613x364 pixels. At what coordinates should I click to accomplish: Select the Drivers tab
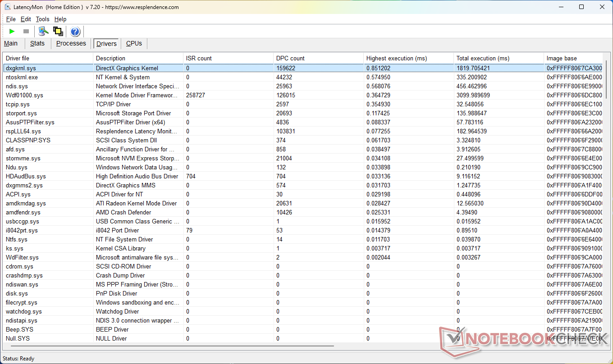point(106,44)
